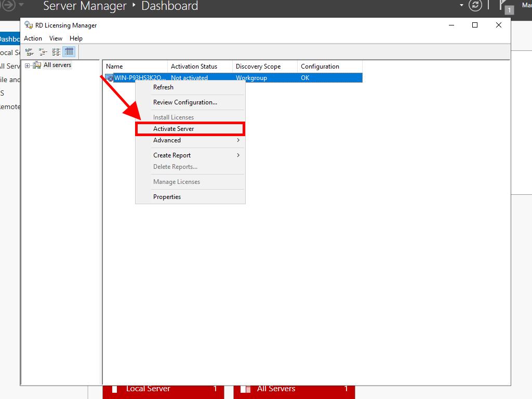
Task: Click the OK configuration cell
Action: [305, 78]
